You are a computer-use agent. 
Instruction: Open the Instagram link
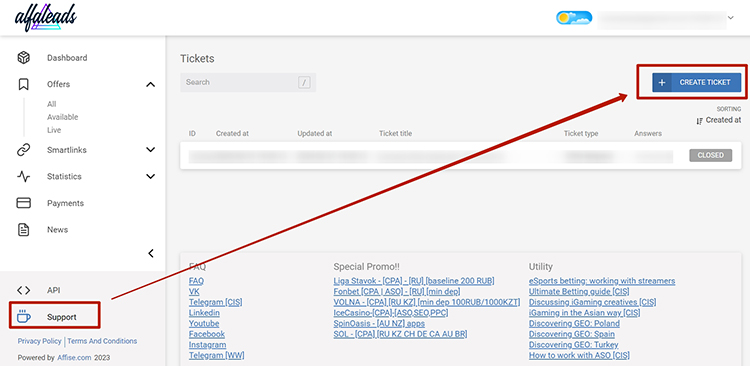208,344
